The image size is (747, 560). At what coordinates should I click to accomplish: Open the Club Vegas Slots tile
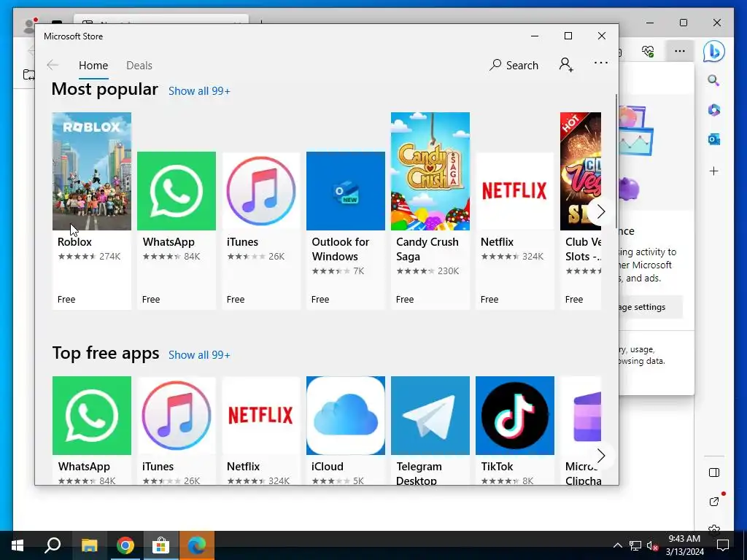pyautogui.click(x=581, y=211)
